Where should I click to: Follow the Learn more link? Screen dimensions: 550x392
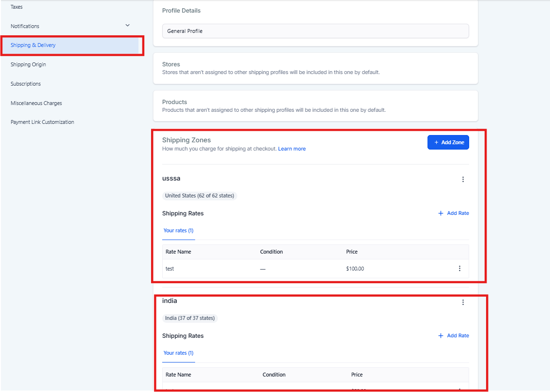pyautogui.click(x=291, y=149)
